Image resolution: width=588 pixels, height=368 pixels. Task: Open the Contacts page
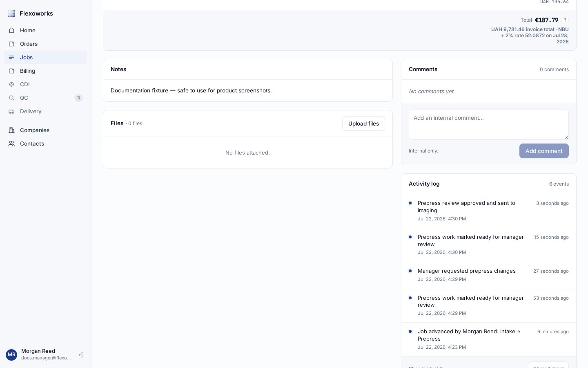[45, 144]
